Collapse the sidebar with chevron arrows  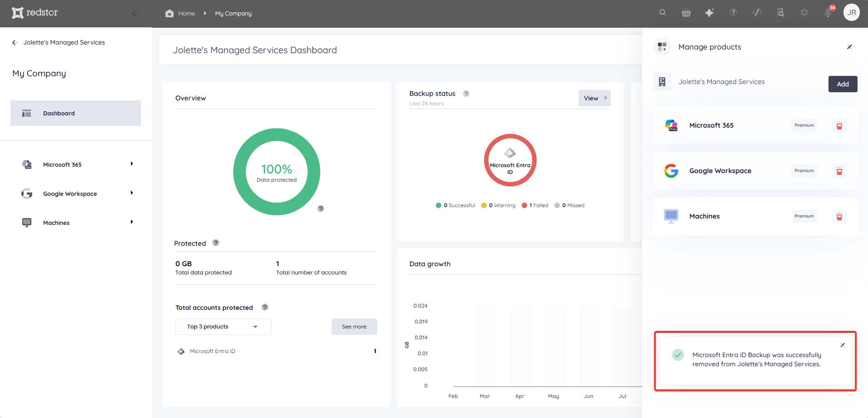click(135, 13)
